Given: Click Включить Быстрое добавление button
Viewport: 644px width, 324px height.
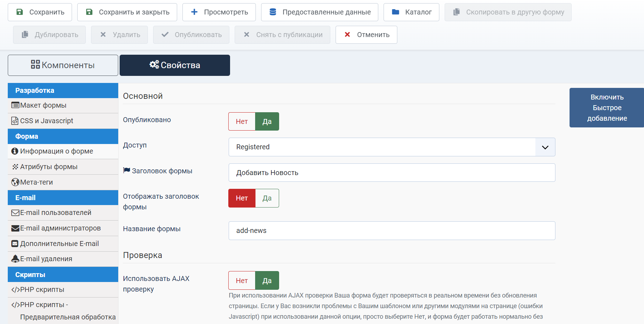Looking at the screenshot, I should point(607,108).
